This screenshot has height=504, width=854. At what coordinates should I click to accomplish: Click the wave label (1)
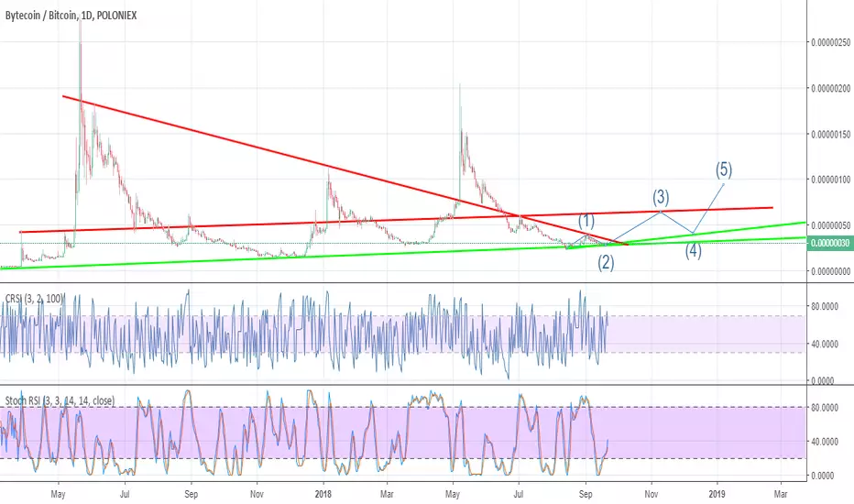[x=586, y=221]
